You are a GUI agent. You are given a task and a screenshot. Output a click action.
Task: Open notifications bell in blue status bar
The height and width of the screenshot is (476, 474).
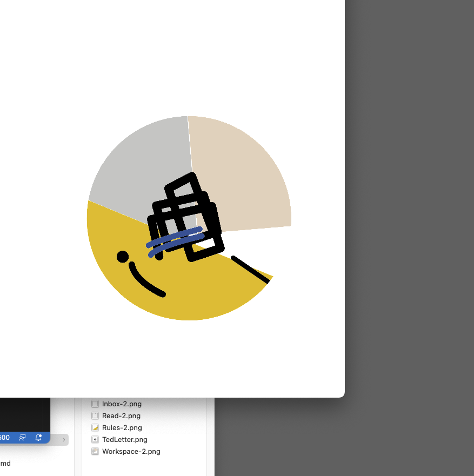tap(38, 437)
